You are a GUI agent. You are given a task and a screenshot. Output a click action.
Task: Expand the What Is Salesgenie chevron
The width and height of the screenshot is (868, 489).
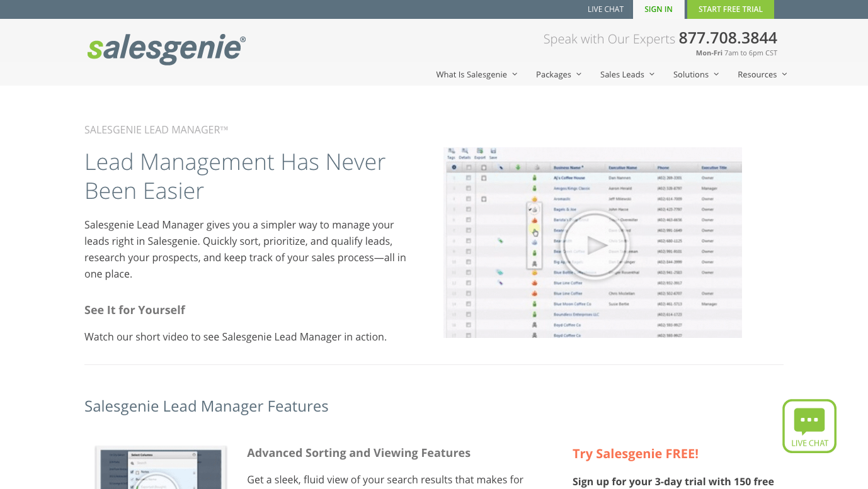(x=515, y=74)
